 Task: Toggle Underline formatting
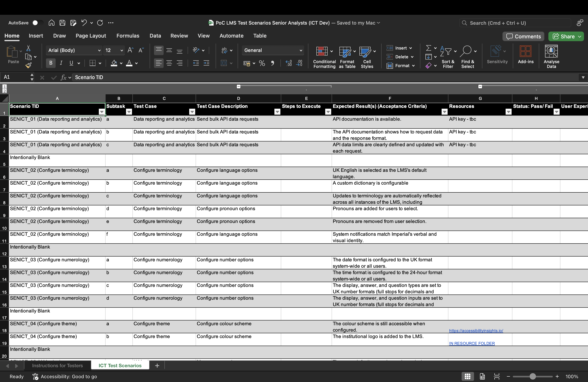pos(71,63)
